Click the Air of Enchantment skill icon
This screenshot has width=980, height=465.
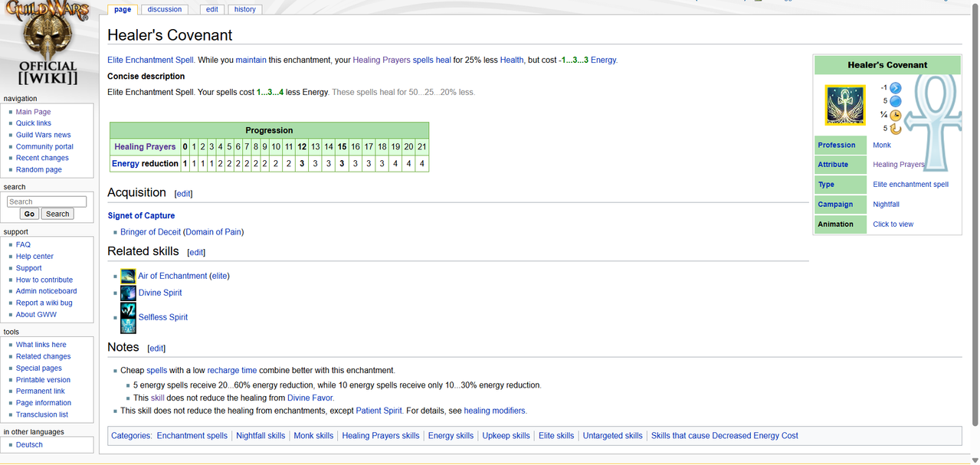click(x=128, y=276)
